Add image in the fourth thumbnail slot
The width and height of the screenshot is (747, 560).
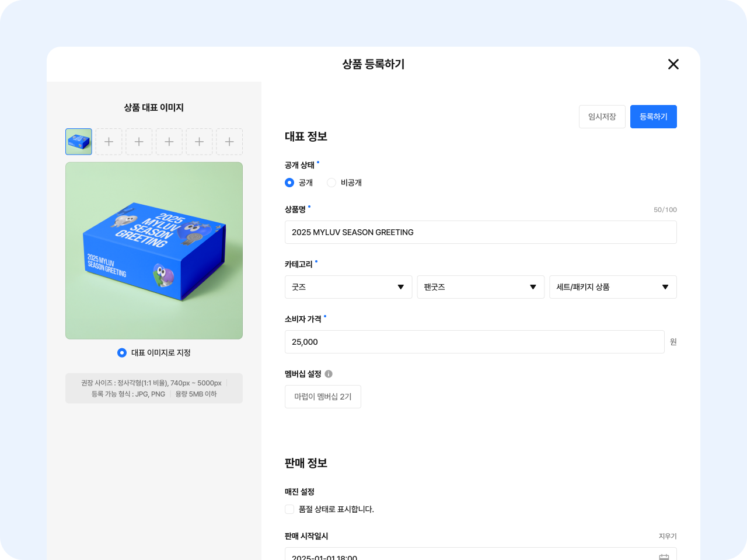click(169, 142)
